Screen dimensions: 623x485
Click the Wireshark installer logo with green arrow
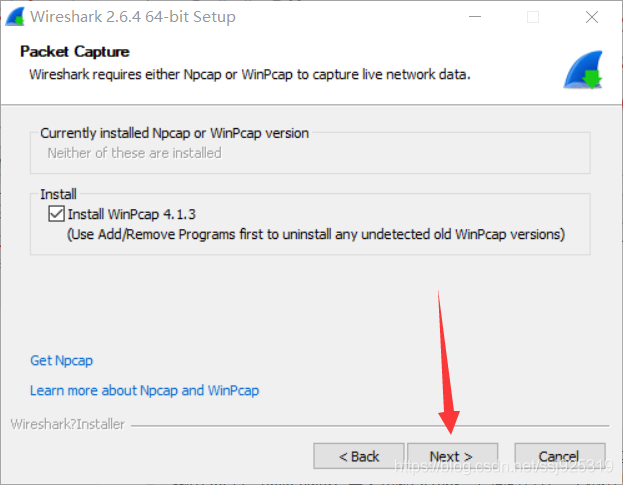pyautogui.click(x=583, y=70)
